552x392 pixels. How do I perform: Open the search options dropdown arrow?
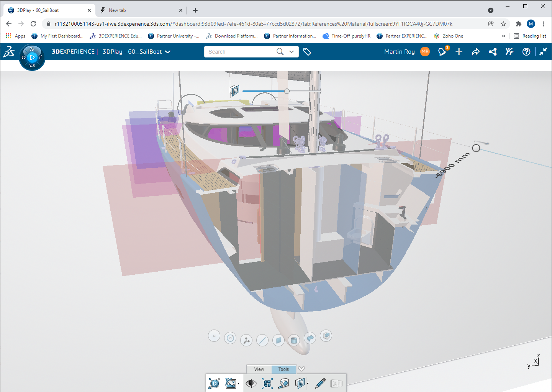tap(292, 52)
